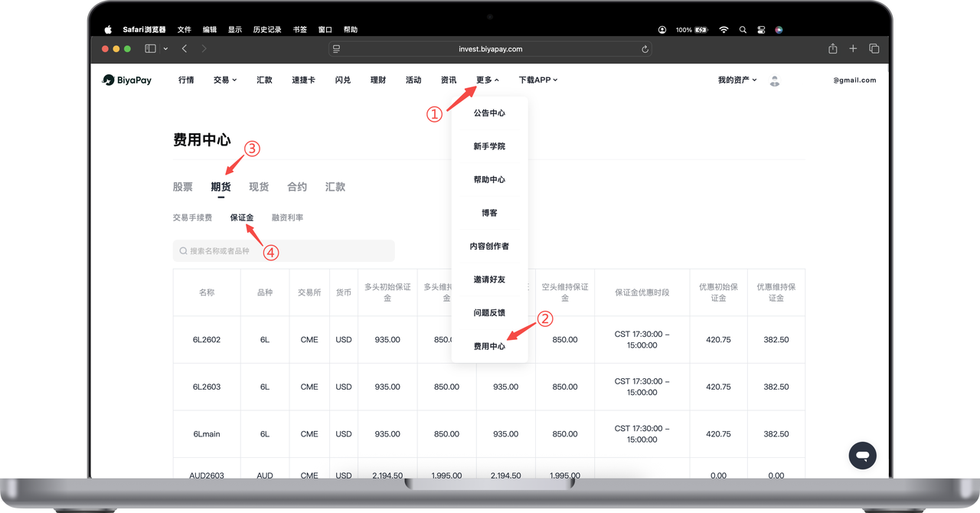Click the Safari share icon

click(x=832, y=49)
